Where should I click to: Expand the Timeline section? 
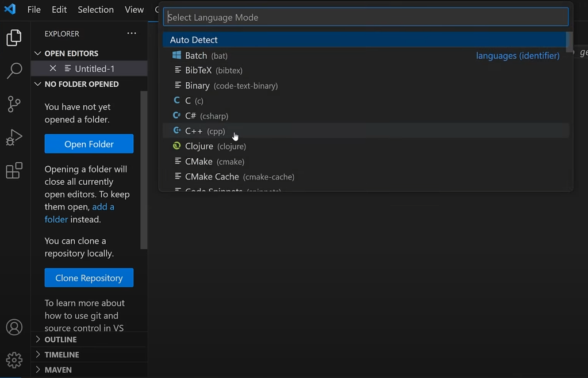60,354
